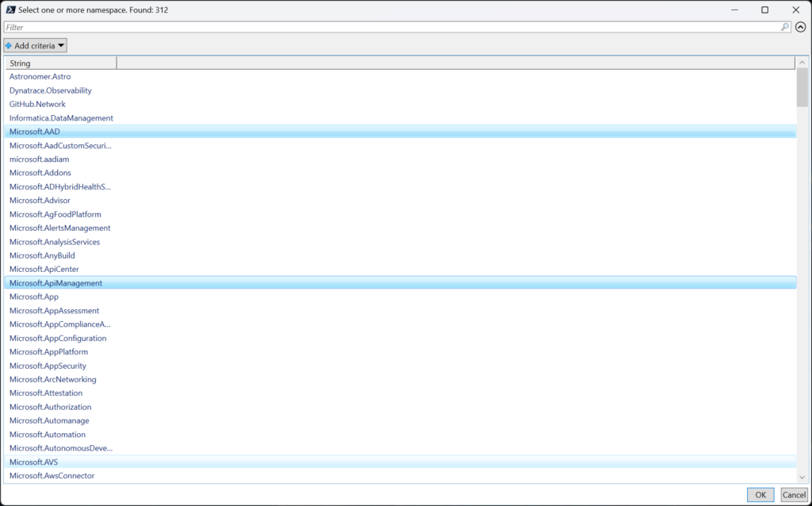812x506 pixels.
Task: Select the Dynatrace.Observability row
Action: coord(400,90)
